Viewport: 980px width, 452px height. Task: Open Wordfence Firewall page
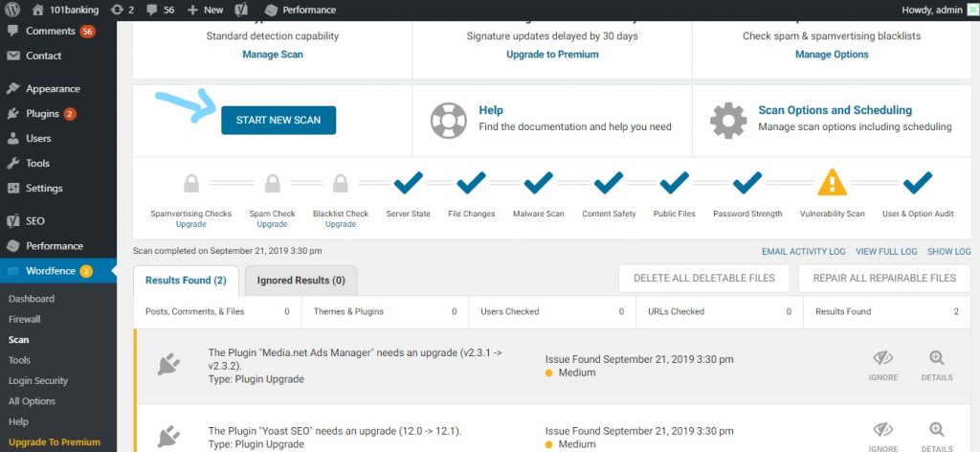pos(24,319)
